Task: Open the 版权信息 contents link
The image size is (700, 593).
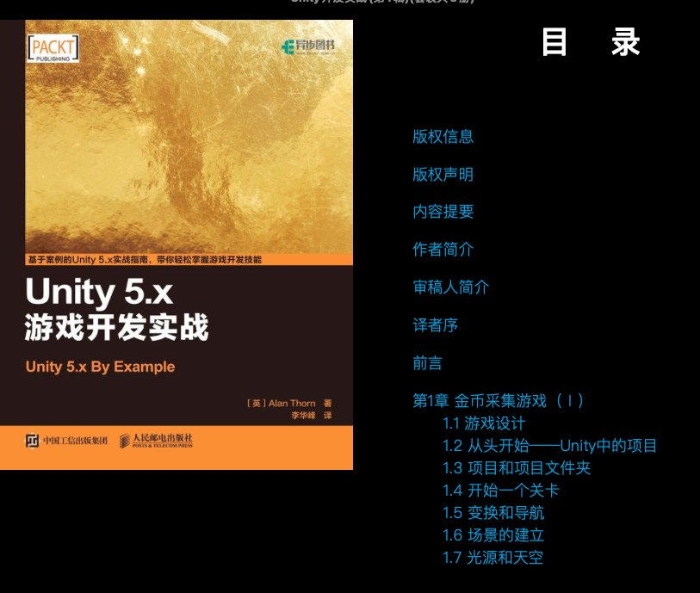Action: coord(443,137)
